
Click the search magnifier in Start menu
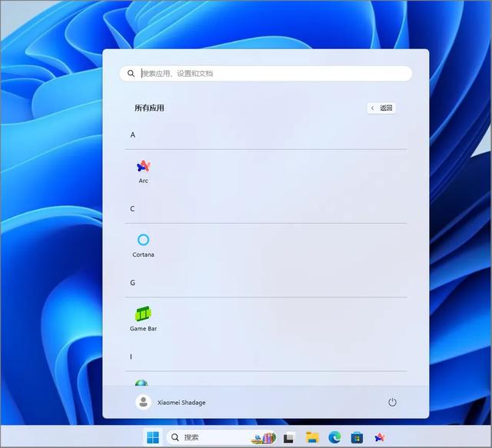131,74
